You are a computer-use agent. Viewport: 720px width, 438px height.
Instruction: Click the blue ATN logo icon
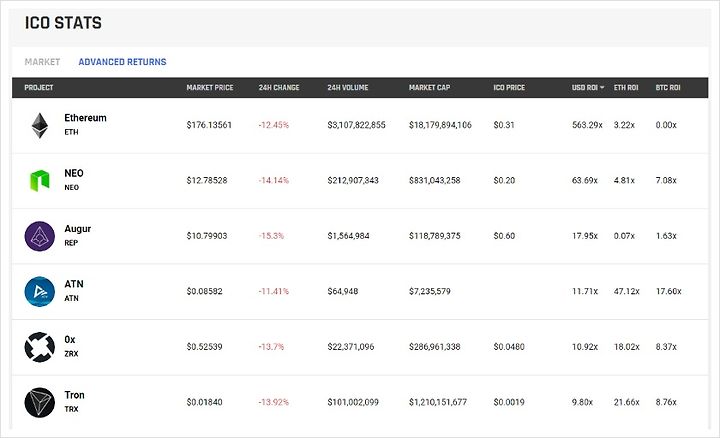(39, 292)
